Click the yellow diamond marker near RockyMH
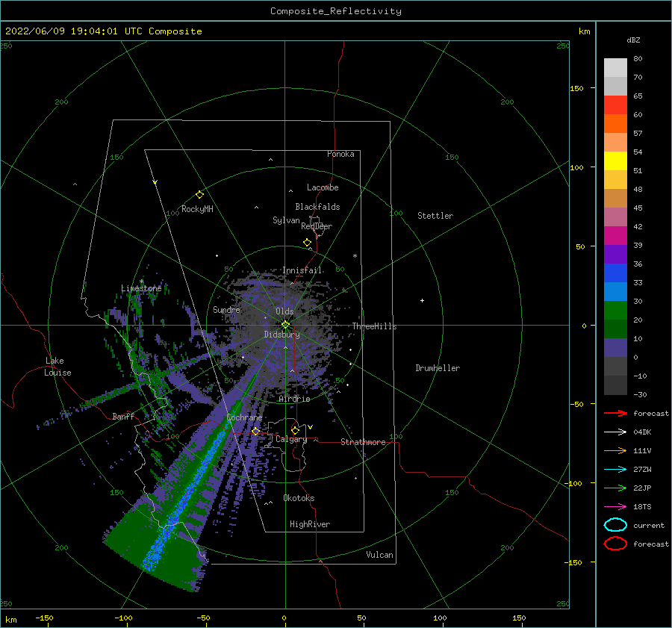672x628 pixels. (199, 195)
